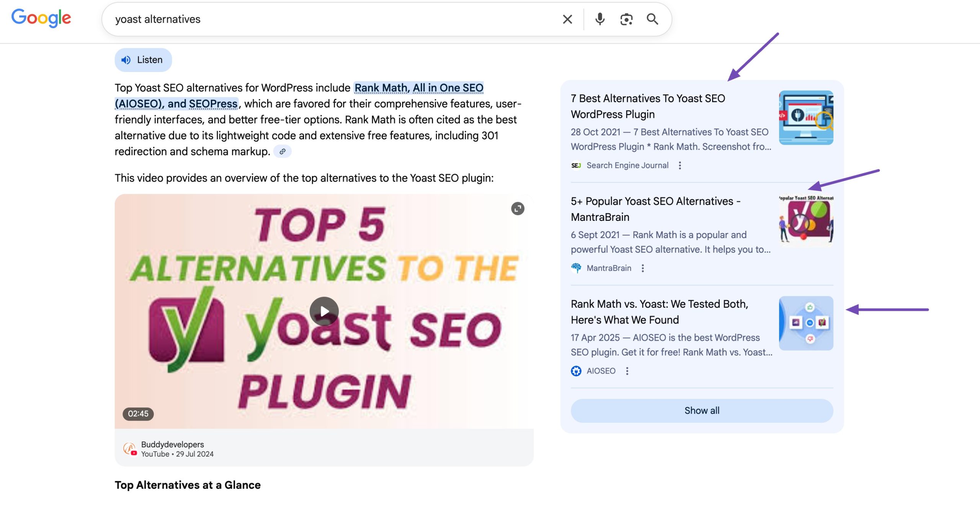Click the link chain icon after the summary
Viewport: 980px width, 506px height.
pyautogui.click(x=283, y=152)
